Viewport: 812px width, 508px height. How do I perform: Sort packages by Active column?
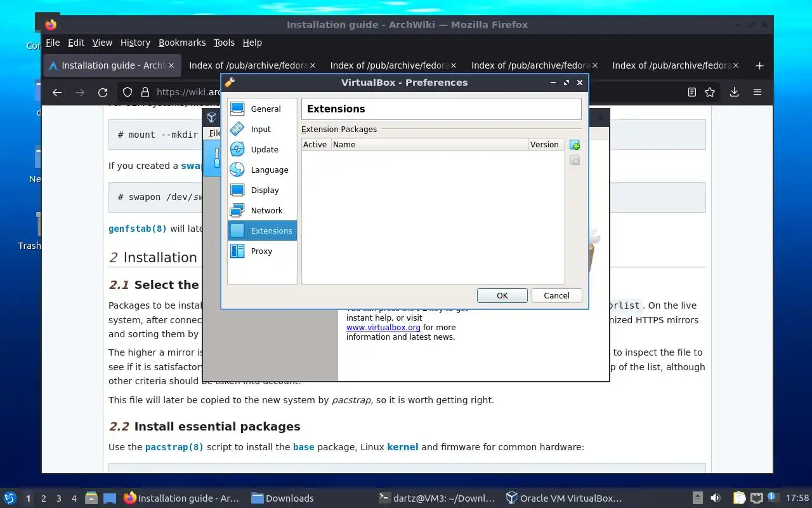(x=316, y=145)
